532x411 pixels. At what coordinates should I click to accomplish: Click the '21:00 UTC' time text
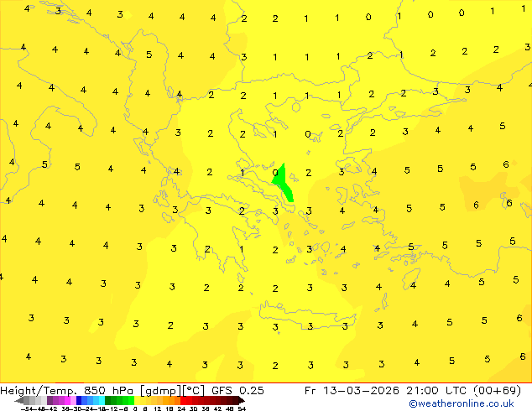pyautogui.click(x=437, y=391)
